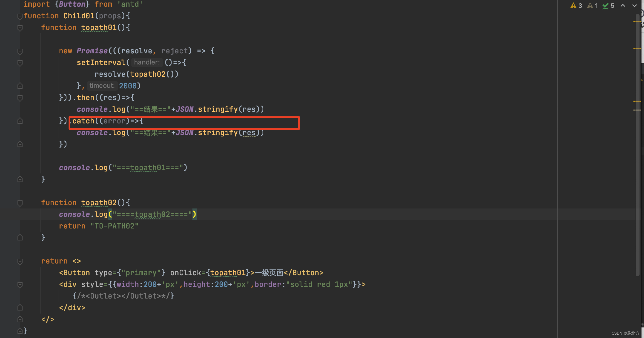Fold the new Promise block in gutter

click(20, 51)
